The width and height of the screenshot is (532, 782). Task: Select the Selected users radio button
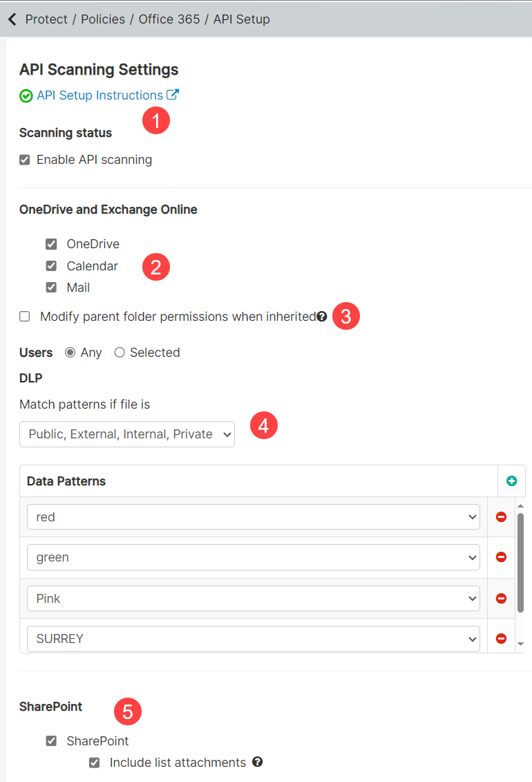pyautogui.click(x=120, y=353)
